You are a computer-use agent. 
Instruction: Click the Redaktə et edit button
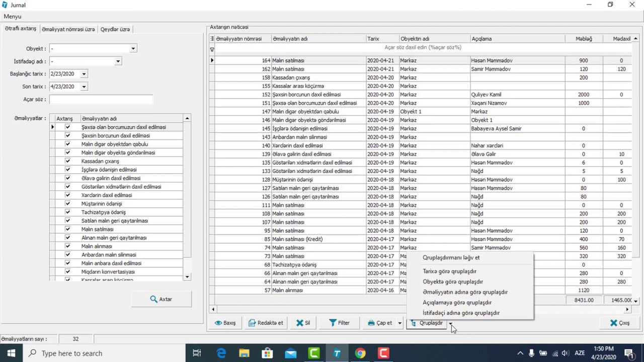266,323
